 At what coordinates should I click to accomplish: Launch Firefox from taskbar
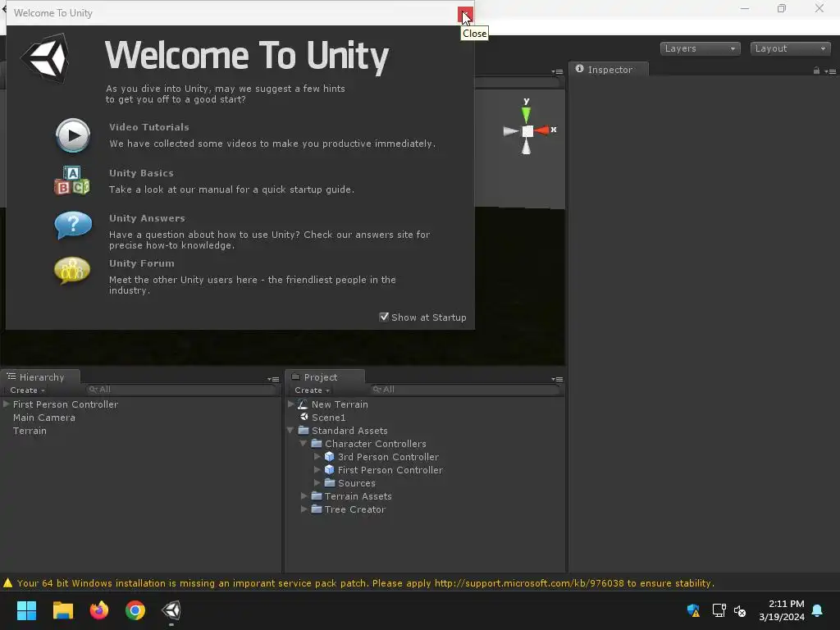click(99, 610)
